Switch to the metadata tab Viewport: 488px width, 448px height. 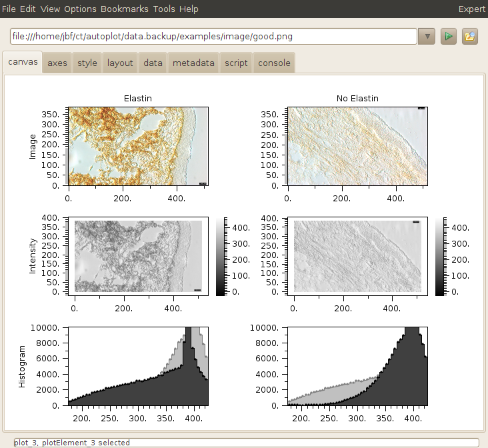[193, 63]
